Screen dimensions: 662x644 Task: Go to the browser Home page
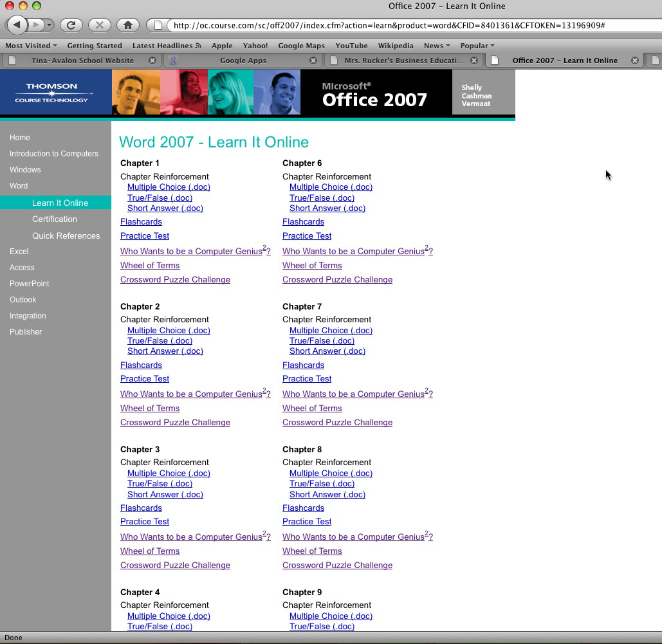(x=128, y=25)
